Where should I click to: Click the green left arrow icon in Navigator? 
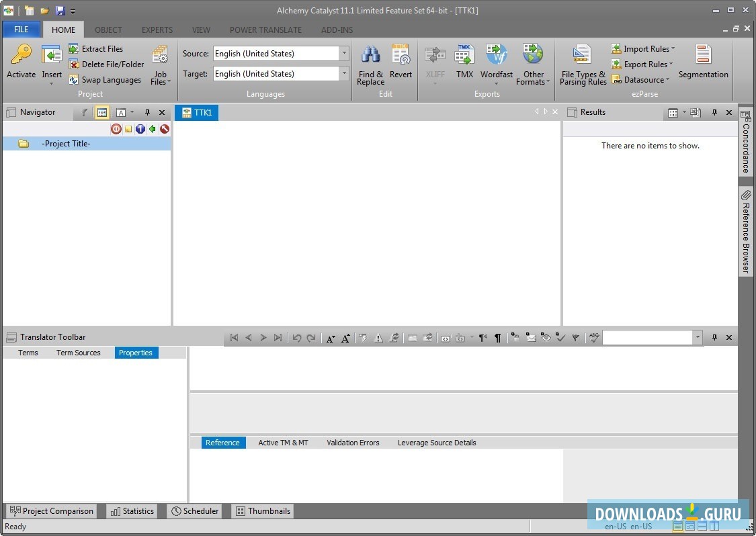pos(153,129)
